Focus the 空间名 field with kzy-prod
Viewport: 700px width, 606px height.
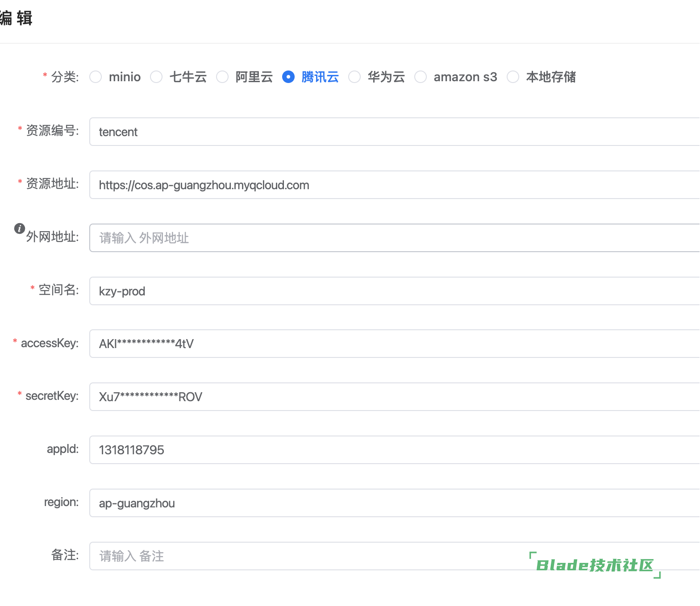click(x=395, y=291)
